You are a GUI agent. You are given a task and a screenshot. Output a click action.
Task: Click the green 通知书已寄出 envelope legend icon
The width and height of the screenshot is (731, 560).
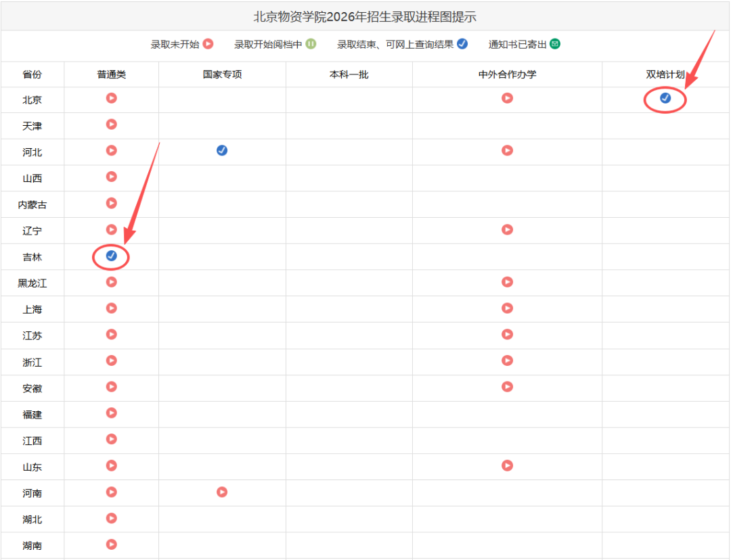(555, 44)
